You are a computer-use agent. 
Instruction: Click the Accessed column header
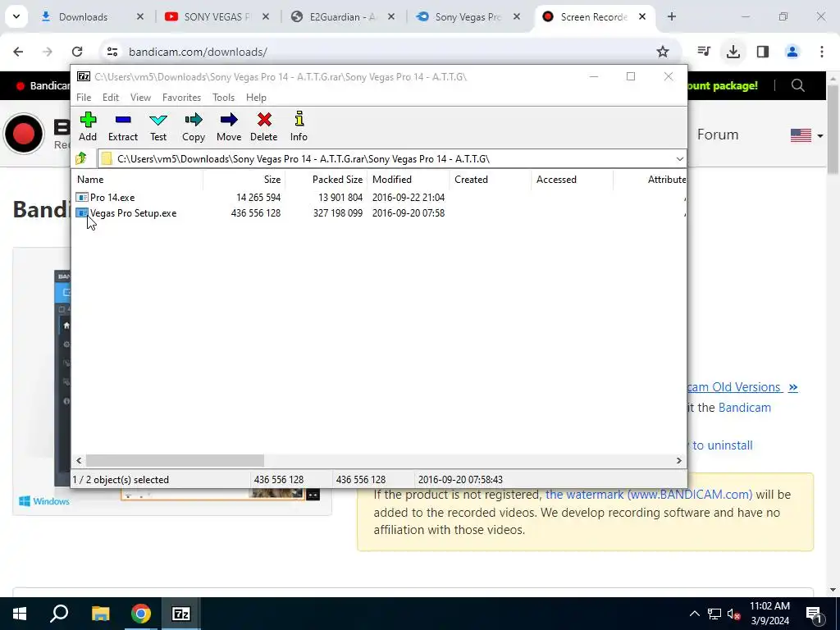pos(572,180)
